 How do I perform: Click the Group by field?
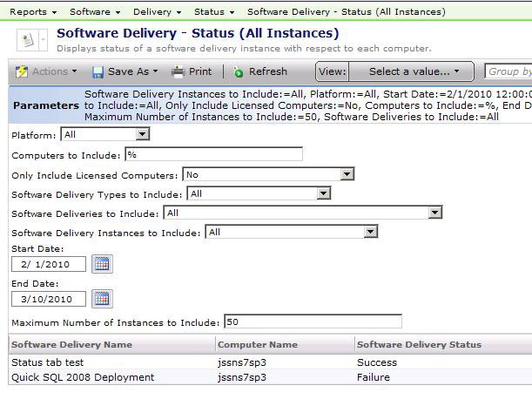point(508,71)
